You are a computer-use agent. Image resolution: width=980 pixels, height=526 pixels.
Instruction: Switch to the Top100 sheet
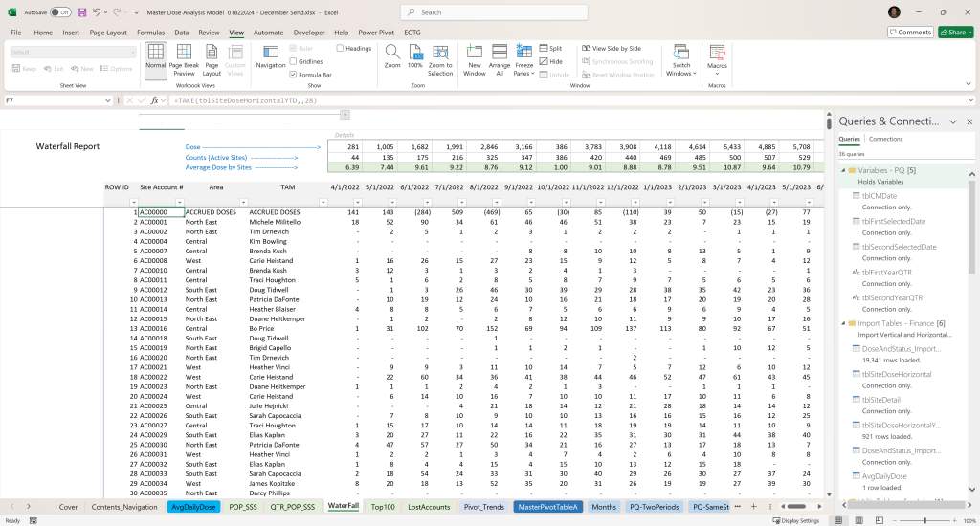[383, 507]
